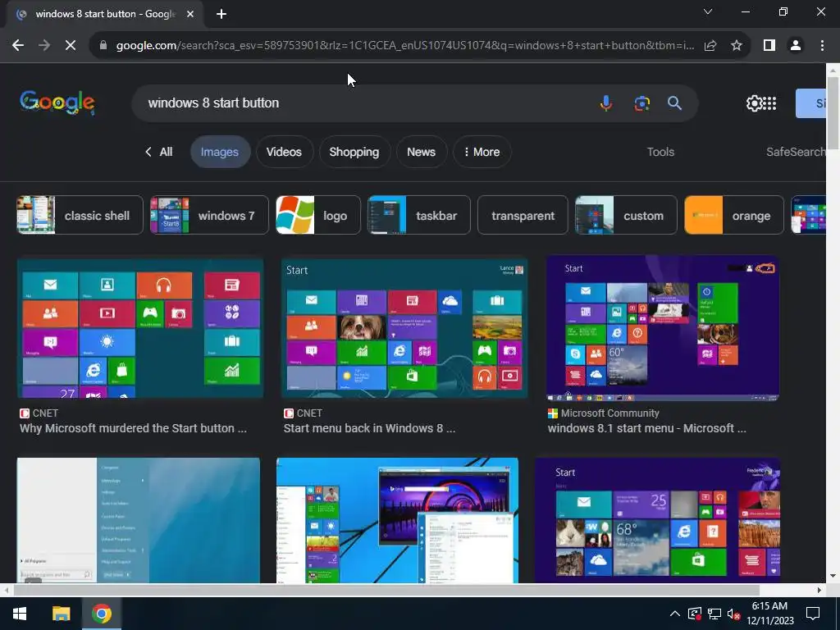This screenshot has height=630, width=840.
Task: Search by image with Google Lens
Action: click(x=641, y=103)
